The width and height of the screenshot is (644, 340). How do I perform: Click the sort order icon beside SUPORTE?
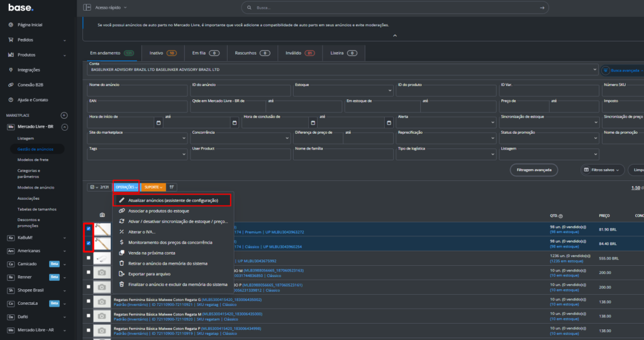172,187
